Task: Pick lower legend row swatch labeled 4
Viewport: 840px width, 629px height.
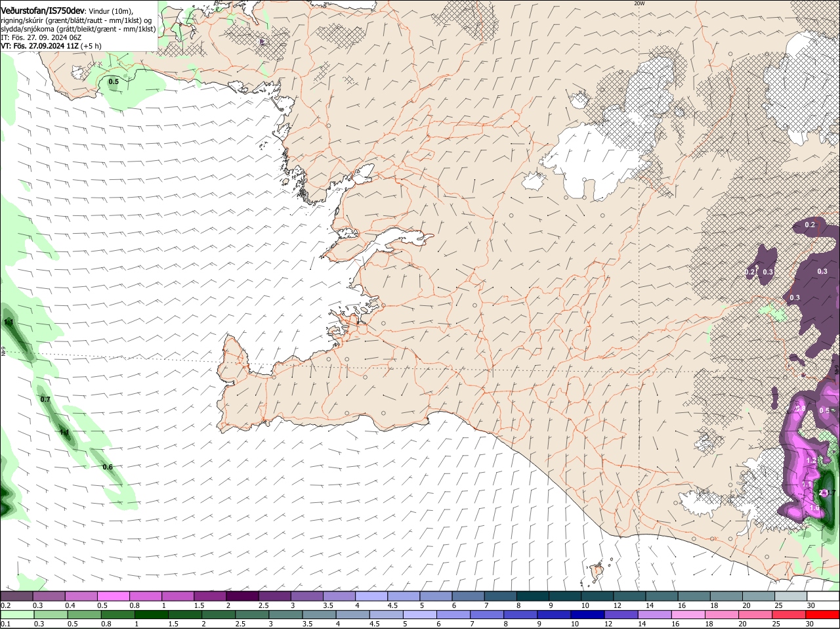Action: tap(353, 615)
